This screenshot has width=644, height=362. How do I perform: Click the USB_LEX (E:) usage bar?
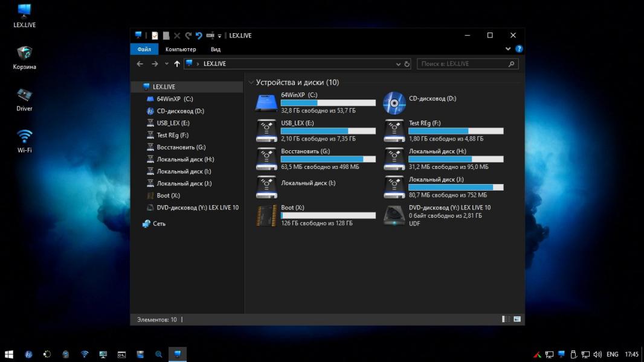[x=328, y=131]
